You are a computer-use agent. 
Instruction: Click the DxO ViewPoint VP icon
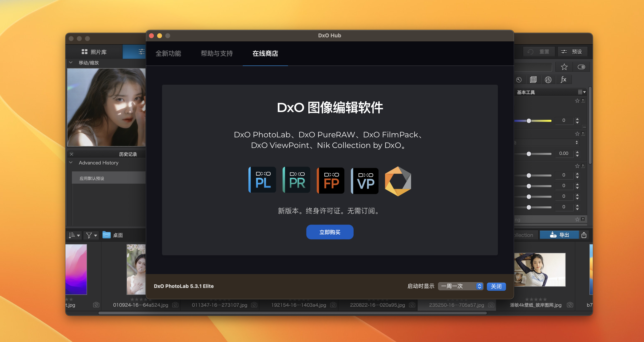pyautogui.click(x=365, y=181)
